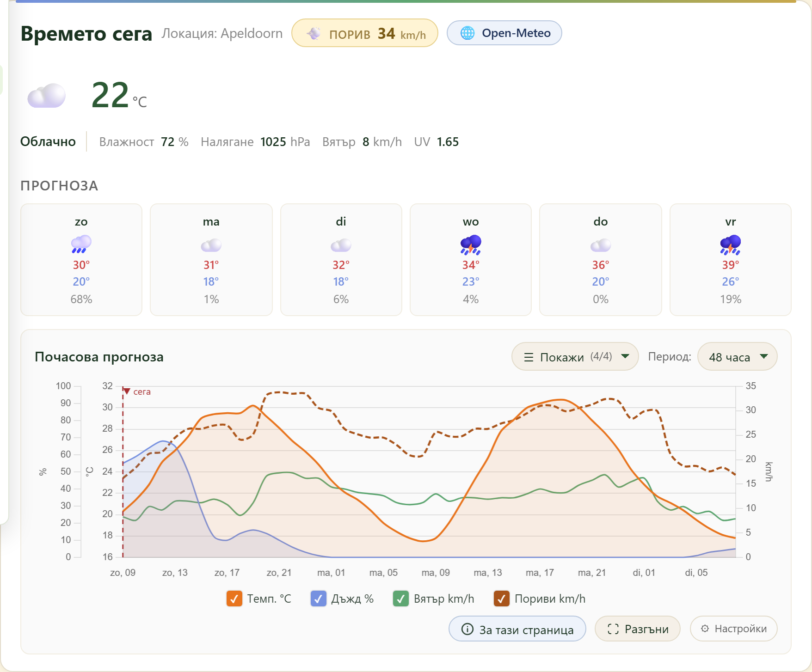Open the Период 48 часа dropdown
This screenshot has height=672, width=812.
coord(737,356)
